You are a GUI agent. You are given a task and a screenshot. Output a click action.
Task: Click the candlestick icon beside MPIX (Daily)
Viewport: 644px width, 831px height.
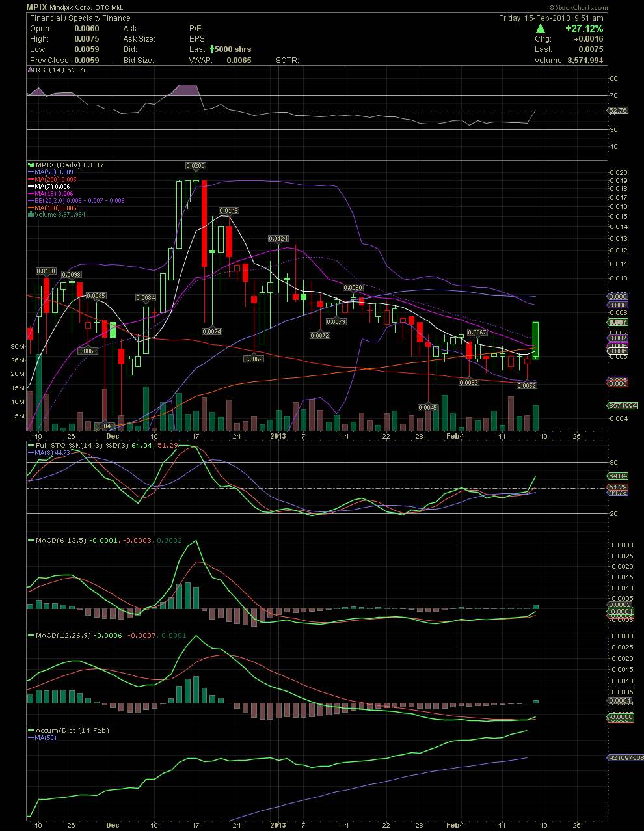point(30,165)
